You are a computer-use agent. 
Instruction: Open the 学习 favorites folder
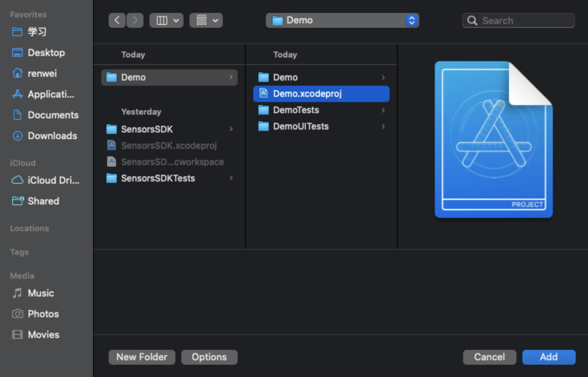(37, 32)
